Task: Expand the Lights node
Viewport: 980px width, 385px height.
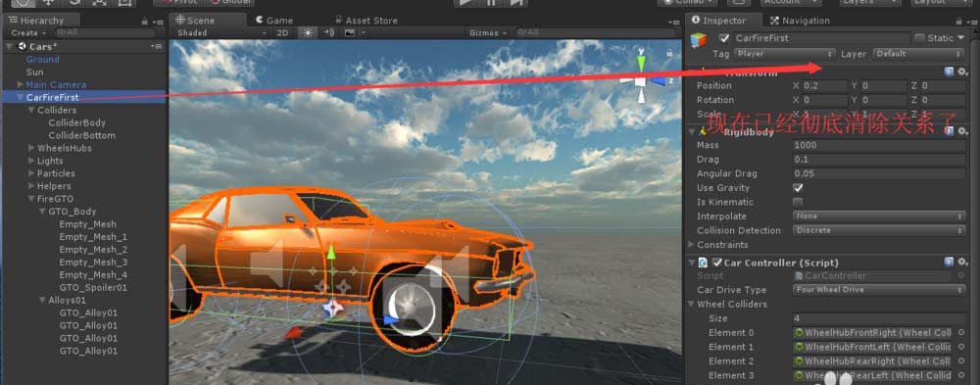Action: [x=31, y=161]
